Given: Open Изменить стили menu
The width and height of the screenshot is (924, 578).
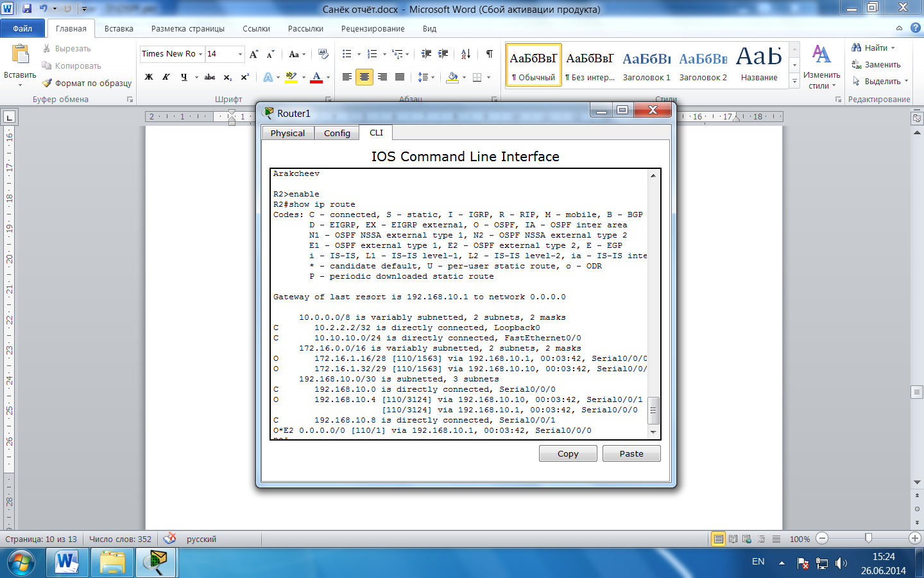Looking at the screenshot, I should (821, 67).
